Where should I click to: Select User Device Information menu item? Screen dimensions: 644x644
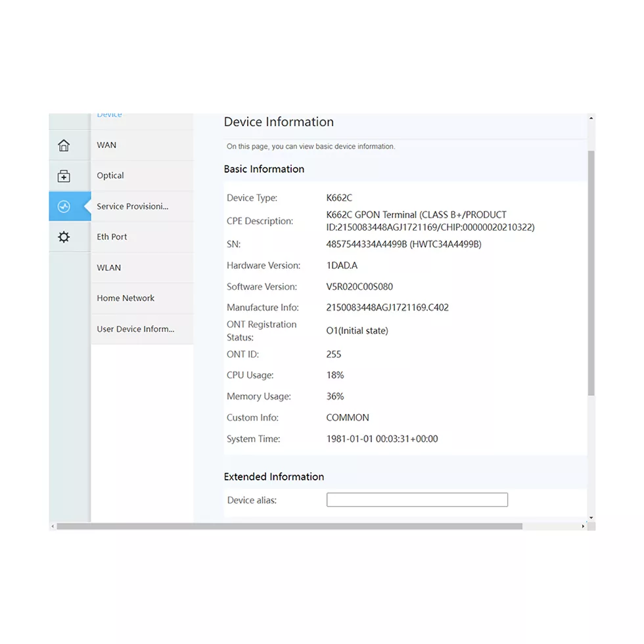coord(135,329)
